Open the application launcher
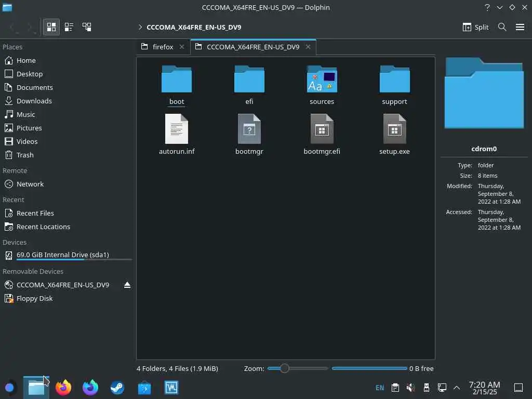The image size is (532, 399). point(9,388)
